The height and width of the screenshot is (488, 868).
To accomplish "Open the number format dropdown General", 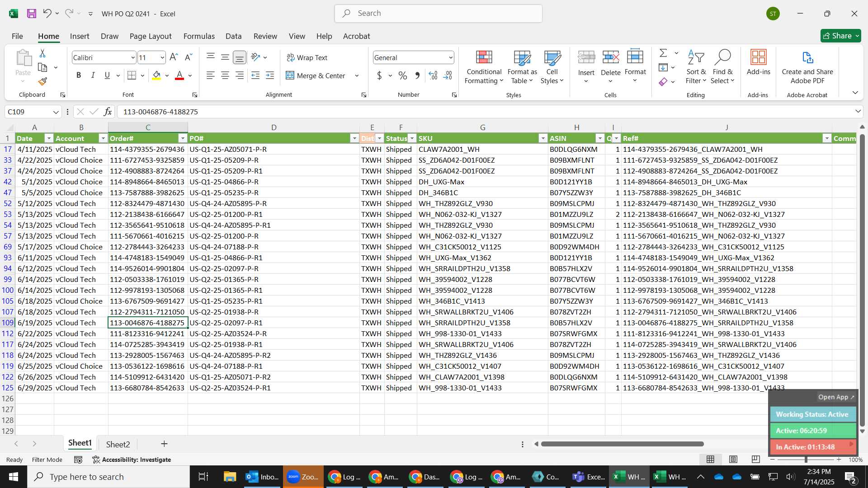I will coord(451,57).
